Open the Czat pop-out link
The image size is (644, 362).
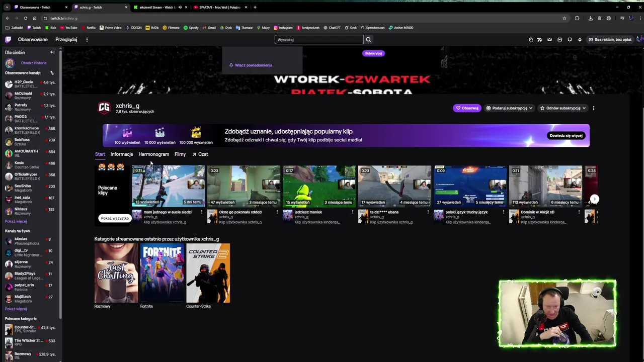pos(200,154)
